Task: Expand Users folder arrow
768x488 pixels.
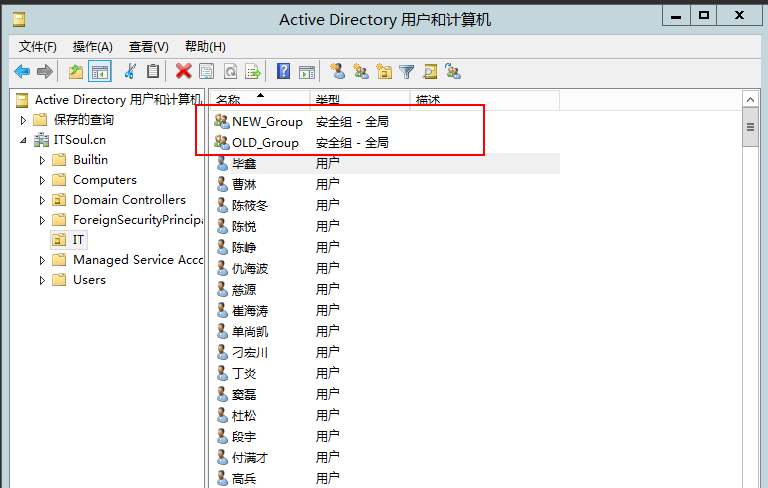Action: (x=42, y=280)
